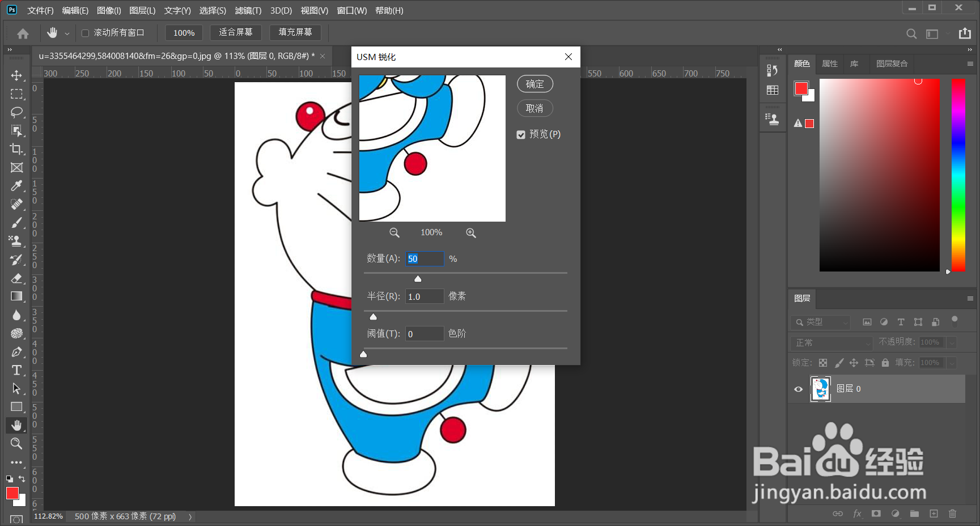Toggle lock image pixels
The image size is (980, 526).
(839, 363)
